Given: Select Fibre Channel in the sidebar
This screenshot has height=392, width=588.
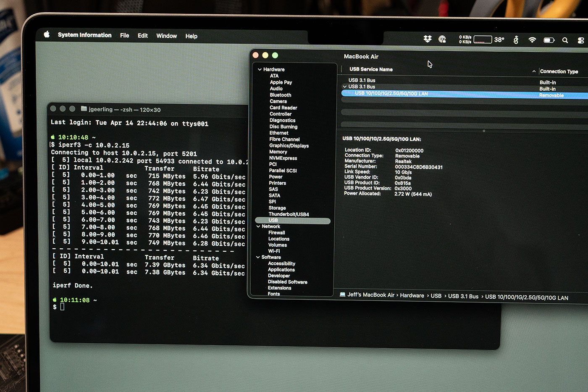Looking at the screenshot, I should coord(284,139).
